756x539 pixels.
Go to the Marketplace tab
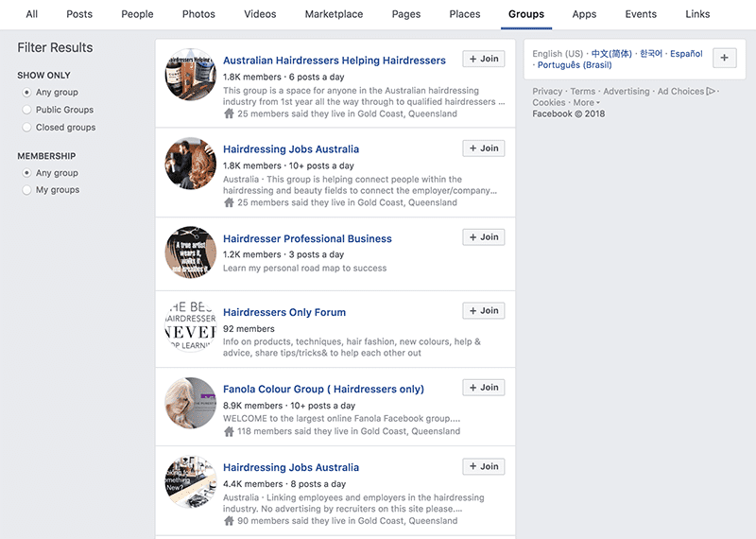pyautogui.click(x=334, y=14)
